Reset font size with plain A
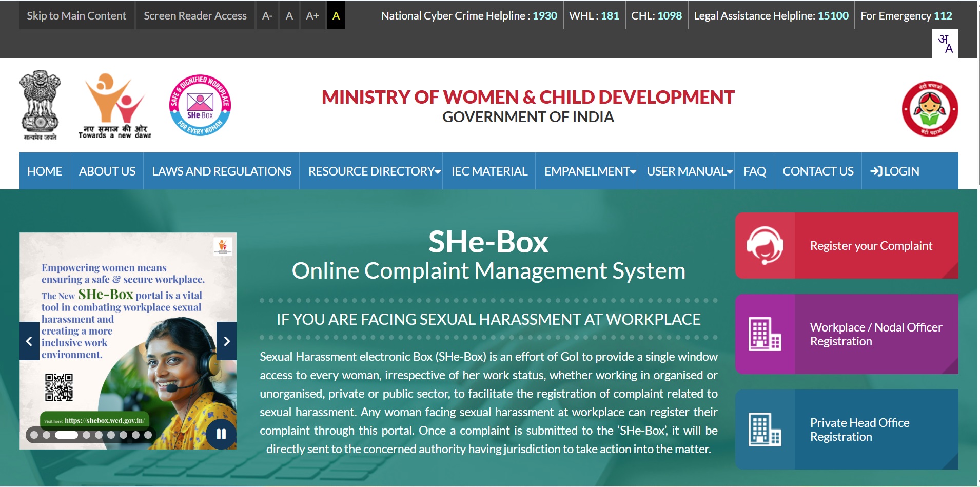 289,15
